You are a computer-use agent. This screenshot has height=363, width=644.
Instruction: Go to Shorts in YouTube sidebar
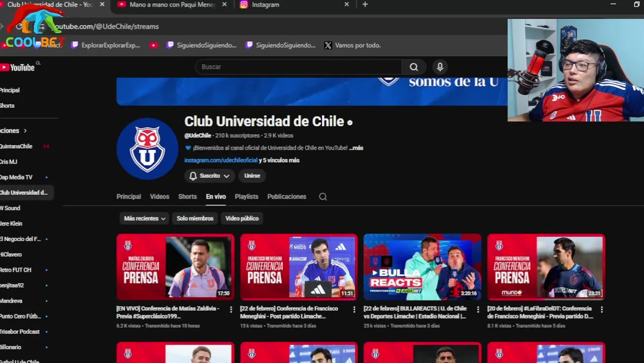pyautogui.click(x=7, y=106)
